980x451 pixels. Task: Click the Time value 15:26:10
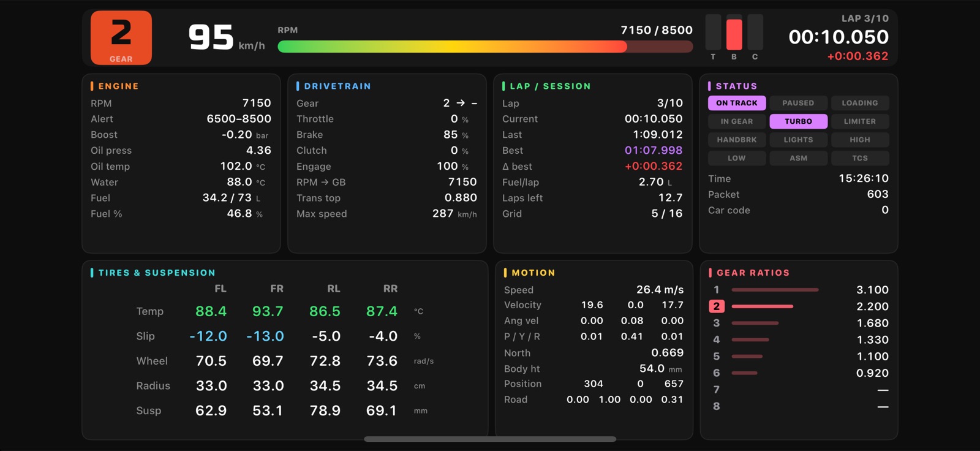point(864,178)
